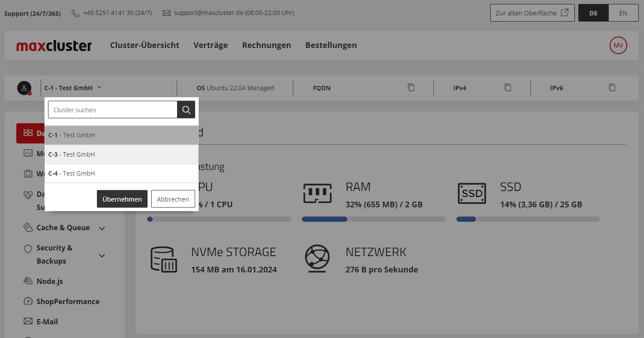Screen dimensions: 644x338
Task: Click the RAM usage progress bar
Action: click(374, 219)
